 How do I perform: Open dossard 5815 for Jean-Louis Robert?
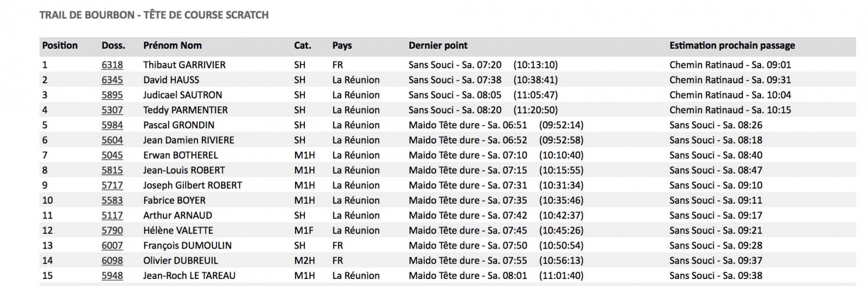[x=112, y=170]
